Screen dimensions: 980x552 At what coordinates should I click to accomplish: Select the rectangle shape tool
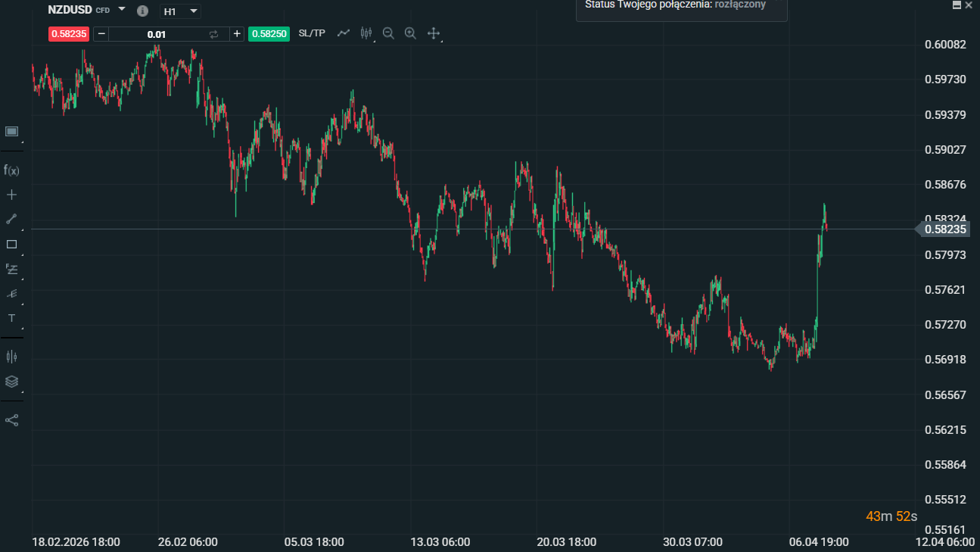tap(11, 245)
